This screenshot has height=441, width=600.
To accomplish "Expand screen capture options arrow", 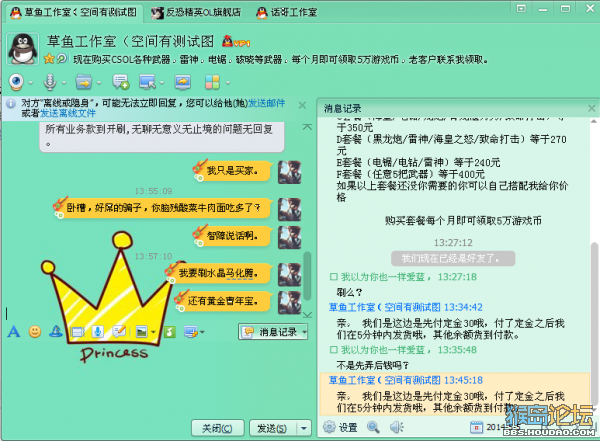I will (x=202, y=332).
